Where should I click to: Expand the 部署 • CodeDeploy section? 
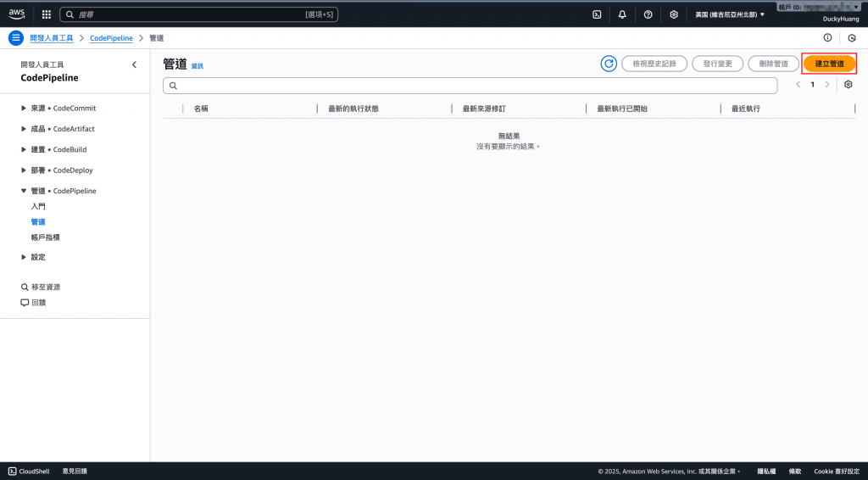[57, 170]
